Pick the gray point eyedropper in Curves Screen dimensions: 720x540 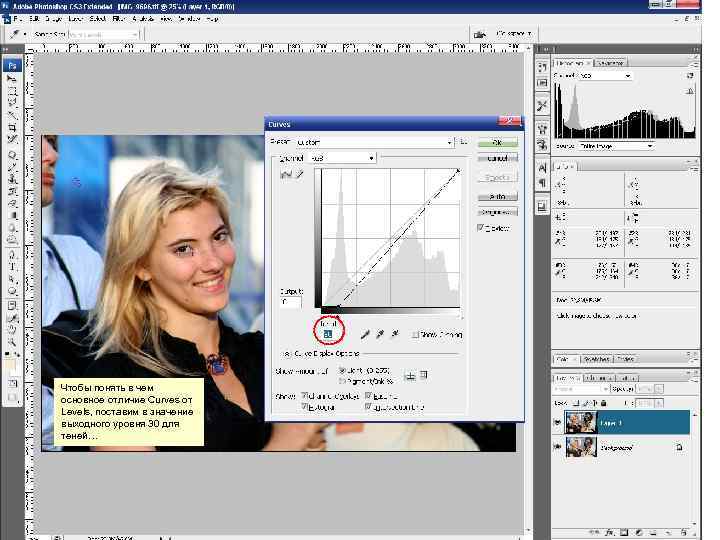tap(380, 335)
